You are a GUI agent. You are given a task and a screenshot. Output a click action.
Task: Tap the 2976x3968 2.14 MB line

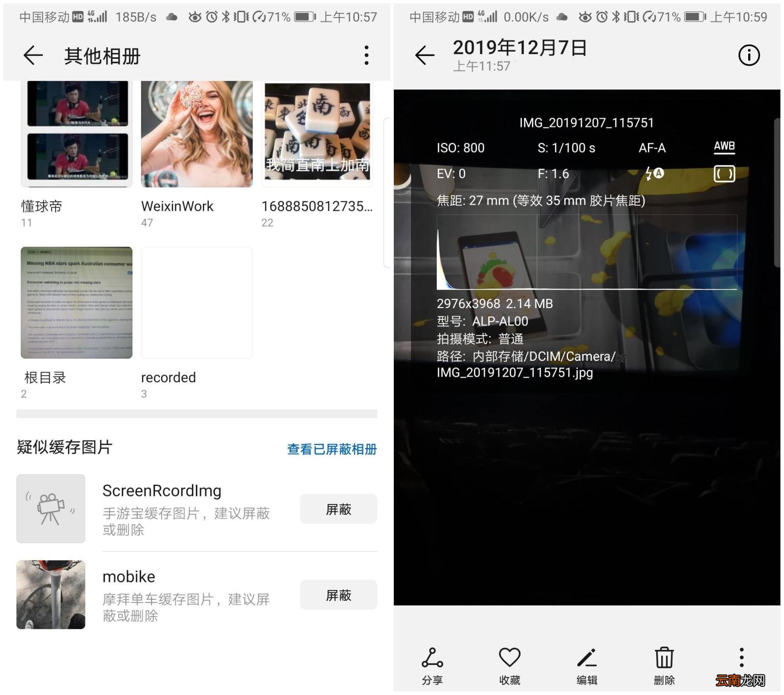click(x=495, y=304)
